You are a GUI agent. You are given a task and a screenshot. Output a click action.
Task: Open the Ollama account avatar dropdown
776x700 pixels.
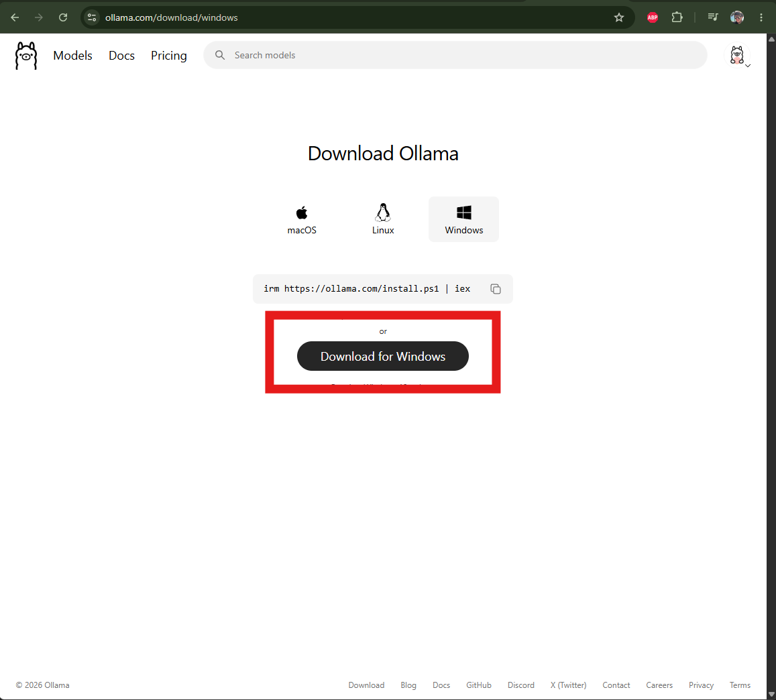click(x=737, y=56)
